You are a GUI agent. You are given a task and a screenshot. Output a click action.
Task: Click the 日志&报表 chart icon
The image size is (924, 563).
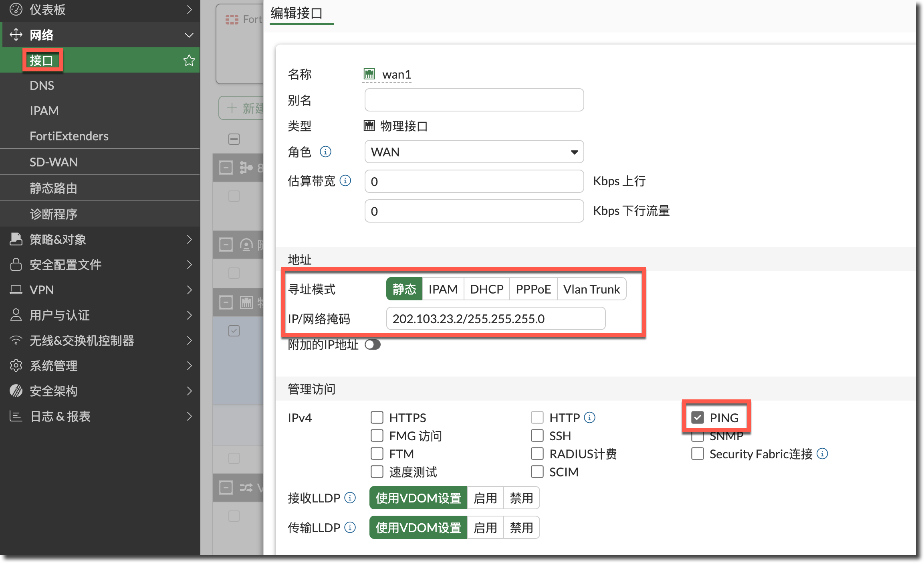[x=16, y=416]
